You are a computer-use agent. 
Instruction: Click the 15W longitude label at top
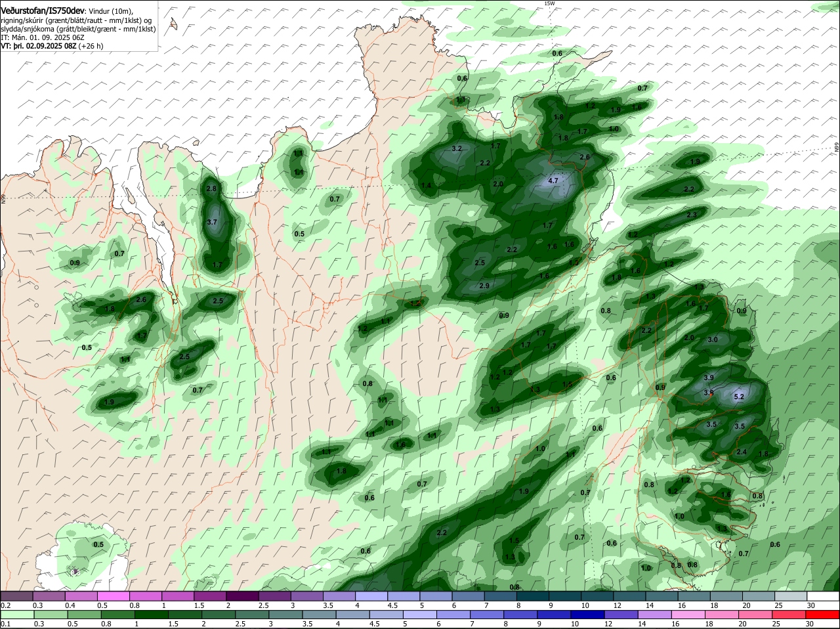(549, 3)
